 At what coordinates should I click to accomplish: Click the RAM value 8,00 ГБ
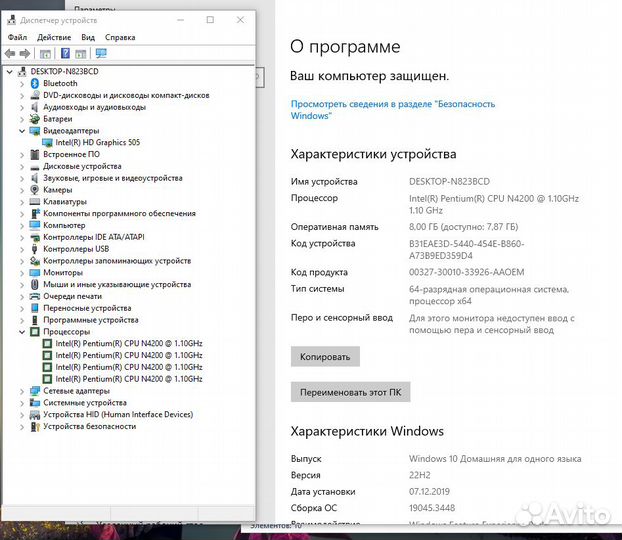coord(463,227)
